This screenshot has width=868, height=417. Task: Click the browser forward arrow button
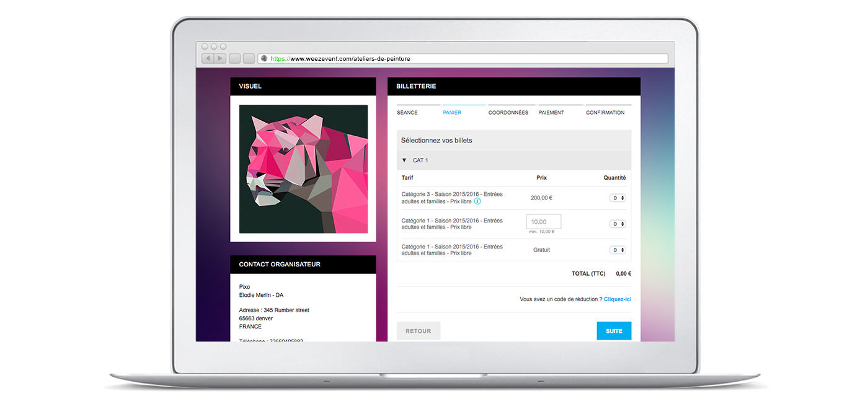pyautogui.click(x=219, y=59)
